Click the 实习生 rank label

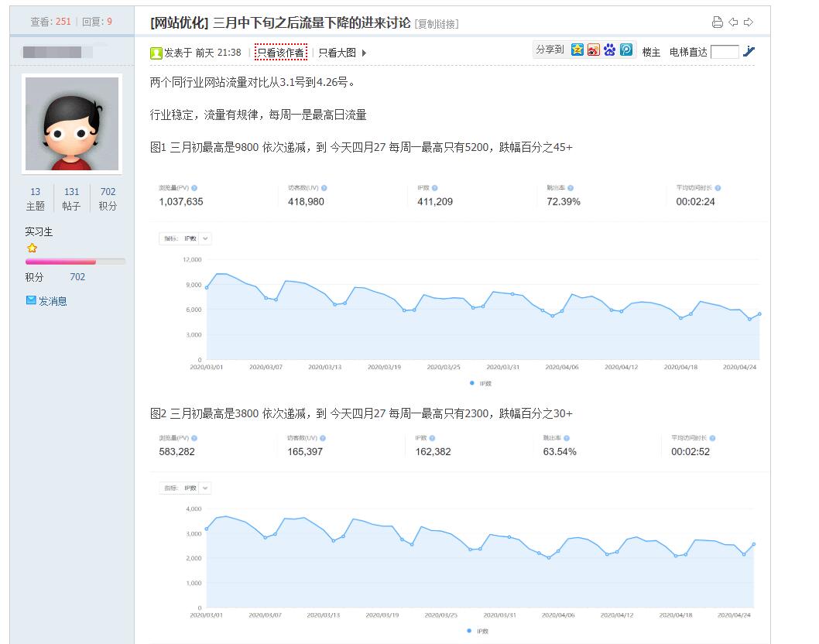(x=39, y=231)
